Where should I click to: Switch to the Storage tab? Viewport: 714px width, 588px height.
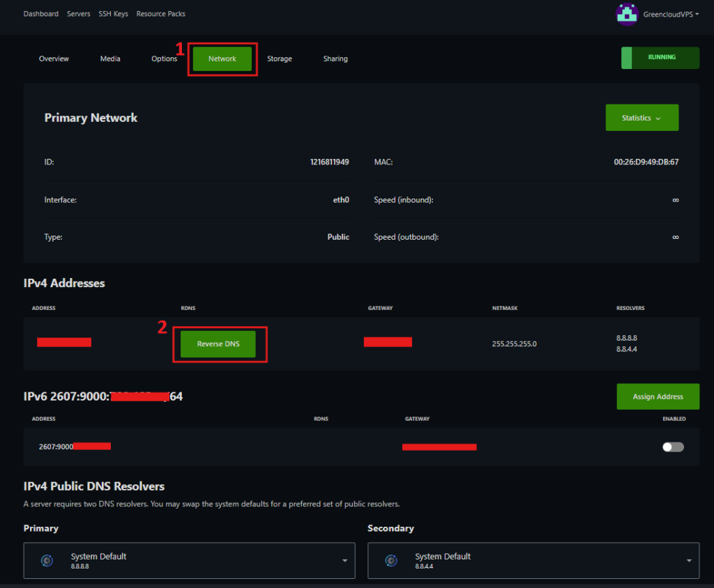(x=280, y=59)
